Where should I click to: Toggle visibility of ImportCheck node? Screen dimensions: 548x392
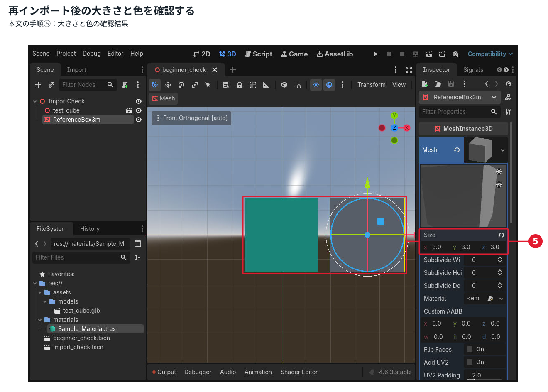pyautogui.click(x=139, y=101)
